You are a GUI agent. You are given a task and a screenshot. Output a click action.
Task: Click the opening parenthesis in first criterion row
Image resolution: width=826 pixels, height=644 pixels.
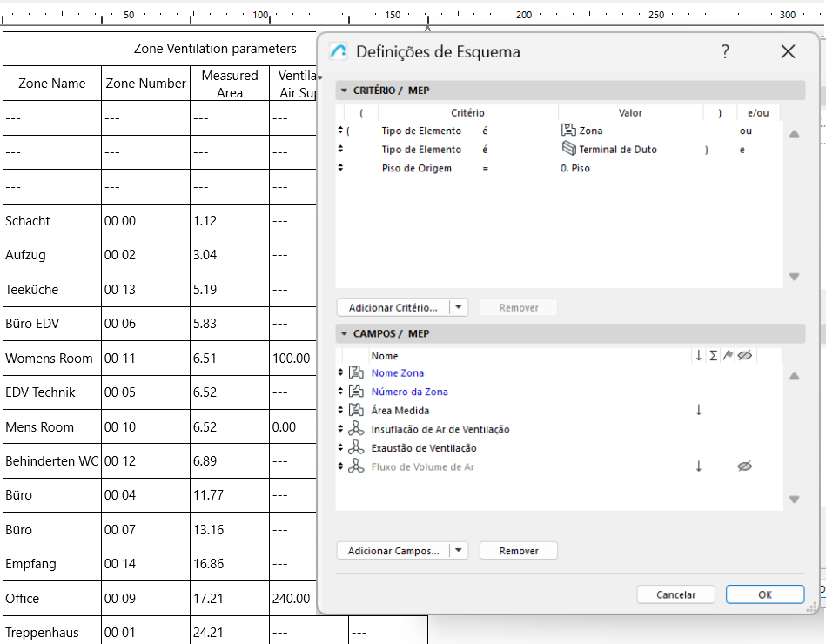pos(348,131)
